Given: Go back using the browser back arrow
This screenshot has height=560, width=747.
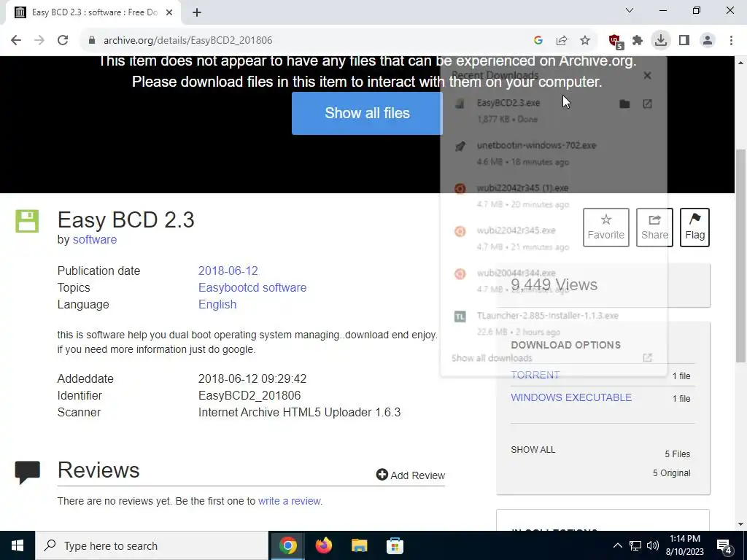Looking at the screenshot, I should coord(16,41).
